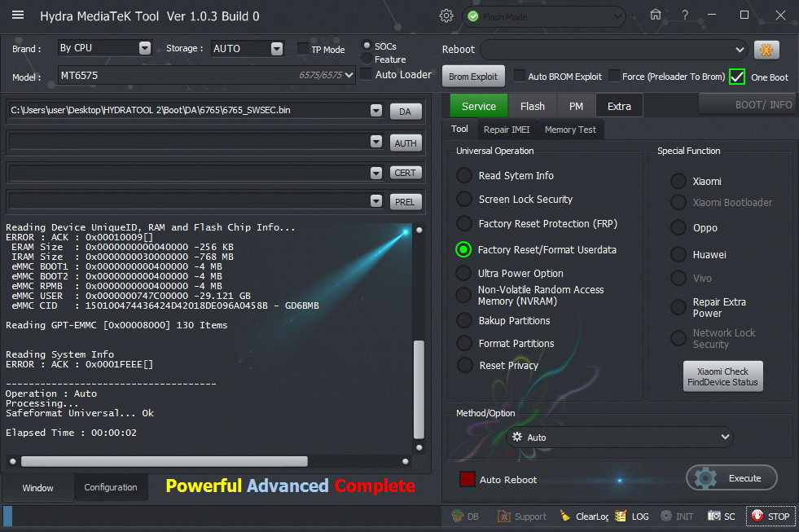799x532 pixels.
Task: Select Read Sytem Info option
Action: (x=463, y=175)
